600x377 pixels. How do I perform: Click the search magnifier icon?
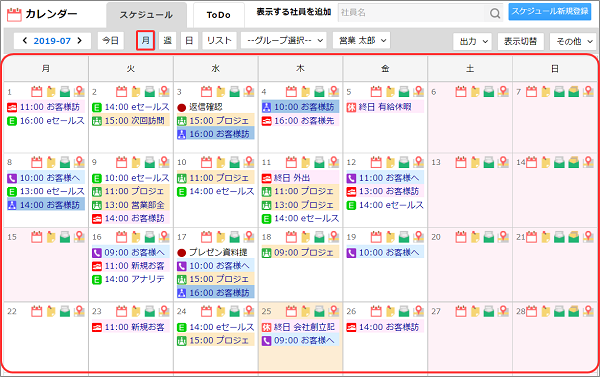point(495,13)
